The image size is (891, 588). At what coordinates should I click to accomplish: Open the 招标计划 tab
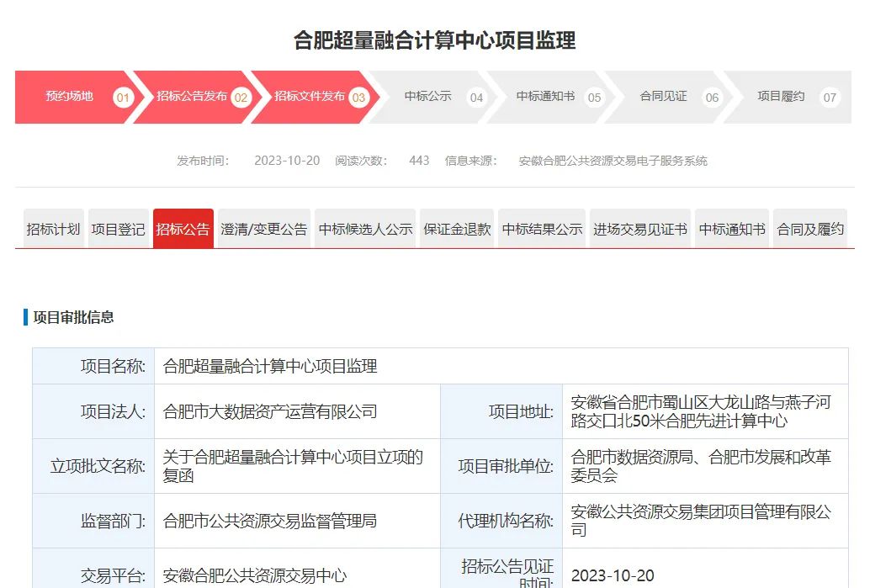coord(54,229)
